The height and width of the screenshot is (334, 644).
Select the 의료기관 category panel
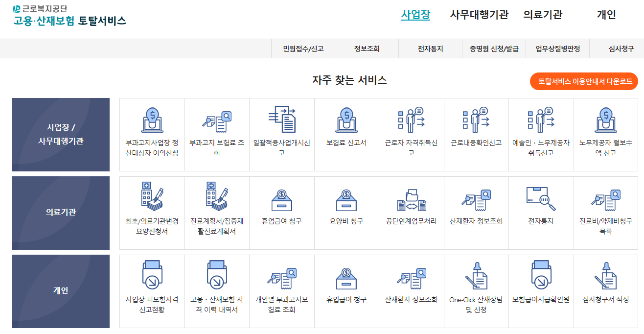tap(61, 213)
